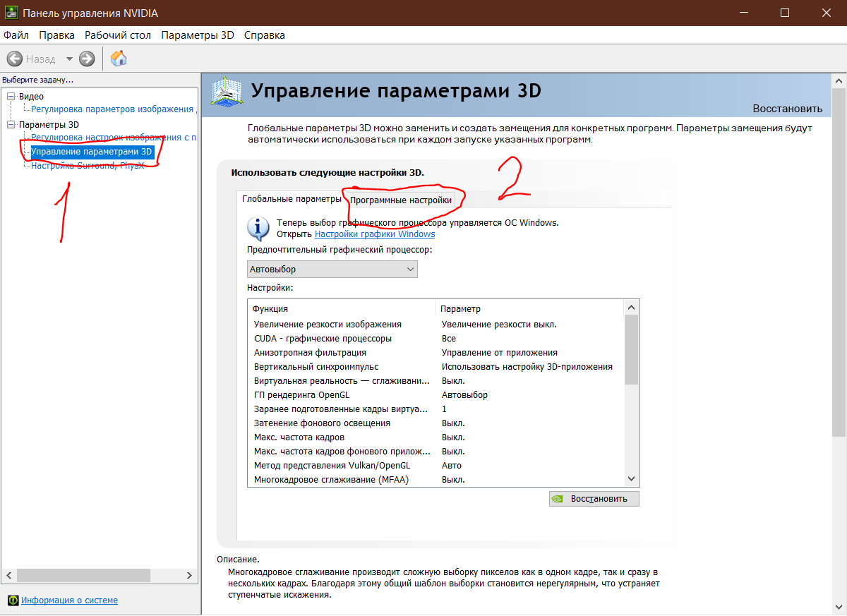Image resolution: width=847 pixels, height=616 pixels.
Task: Select the Глобальные параметры tab
Action: (x=292, y=199)
